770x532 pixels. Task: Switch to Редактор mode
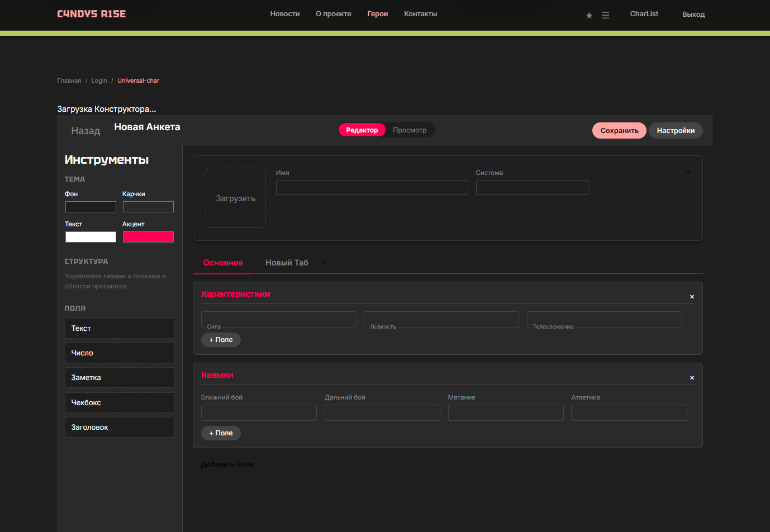click(x=362, y=130)
